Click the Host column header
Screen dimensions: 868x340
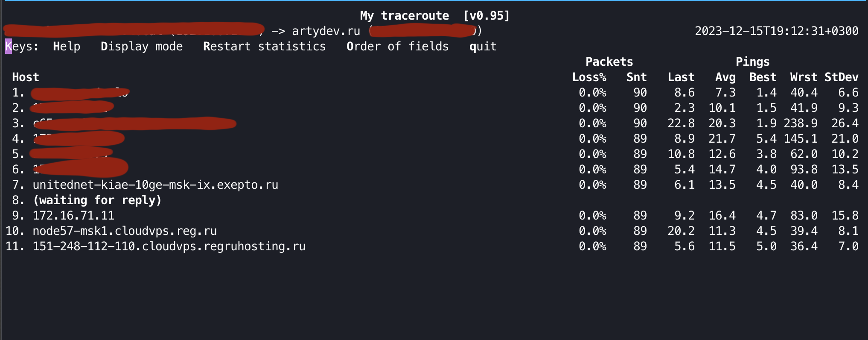(26, 77)
